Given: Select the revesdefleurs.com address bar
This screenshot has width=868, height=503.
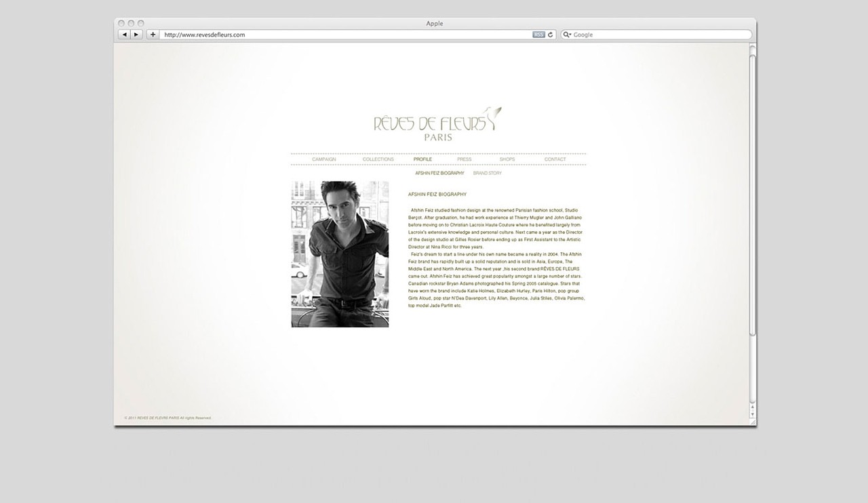Looking at the screenshot, I should (358, 35).
